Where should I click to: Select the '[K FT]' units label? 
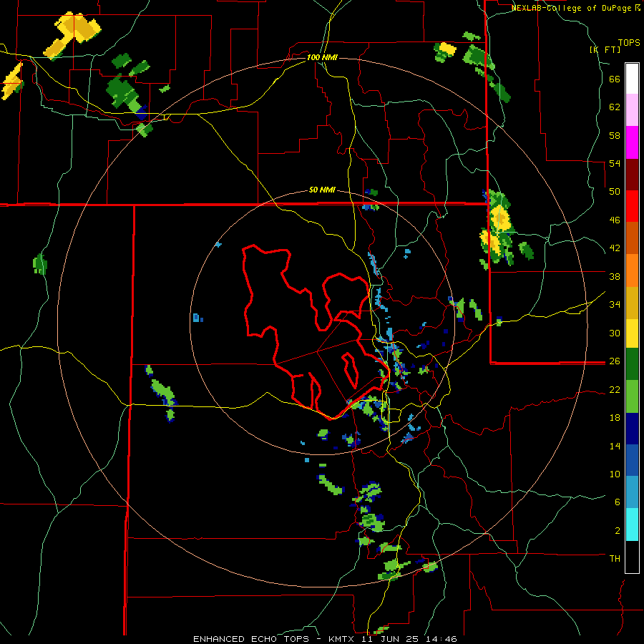[605, 50]
